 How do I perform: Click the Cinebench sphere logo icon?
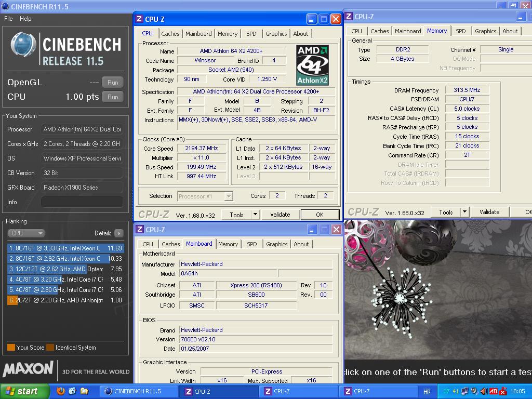click(x=23, y=45)
